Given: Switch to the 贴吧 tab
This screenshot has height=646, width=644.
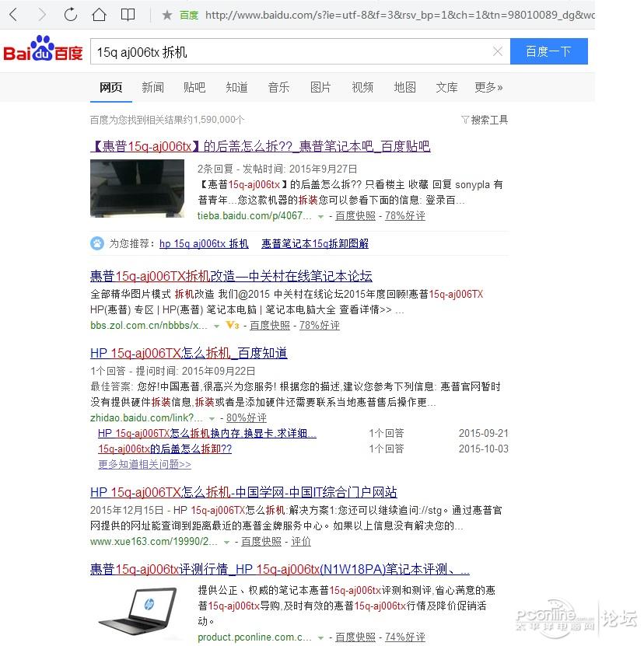Looking at the screenshot, I should click(x=194, y=87).
